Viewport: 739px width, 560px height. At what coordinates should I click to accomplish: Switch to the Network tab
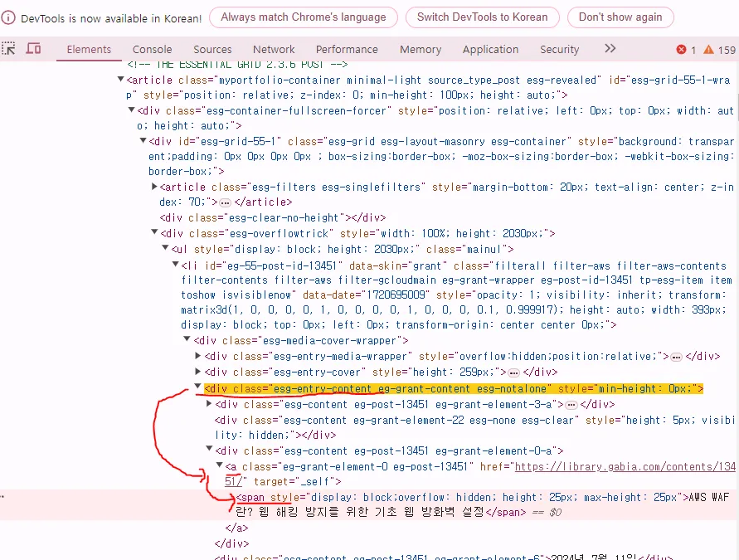274,50
